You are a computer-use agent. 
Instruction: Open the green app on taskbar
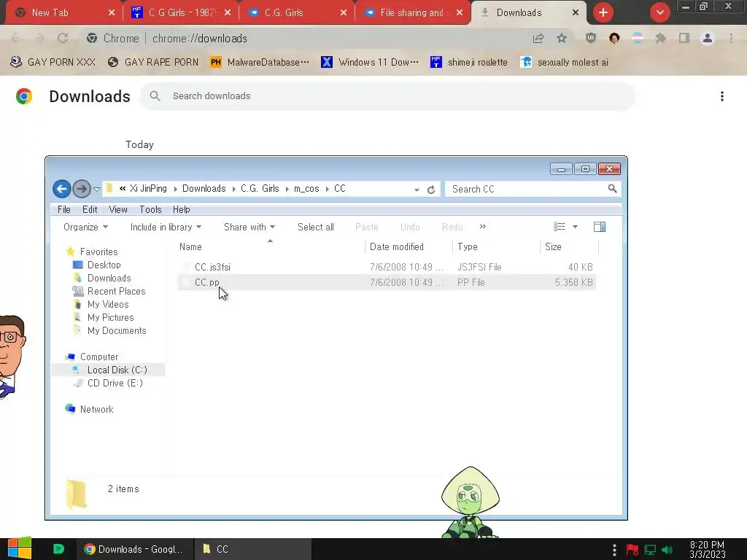coord(58,549)
